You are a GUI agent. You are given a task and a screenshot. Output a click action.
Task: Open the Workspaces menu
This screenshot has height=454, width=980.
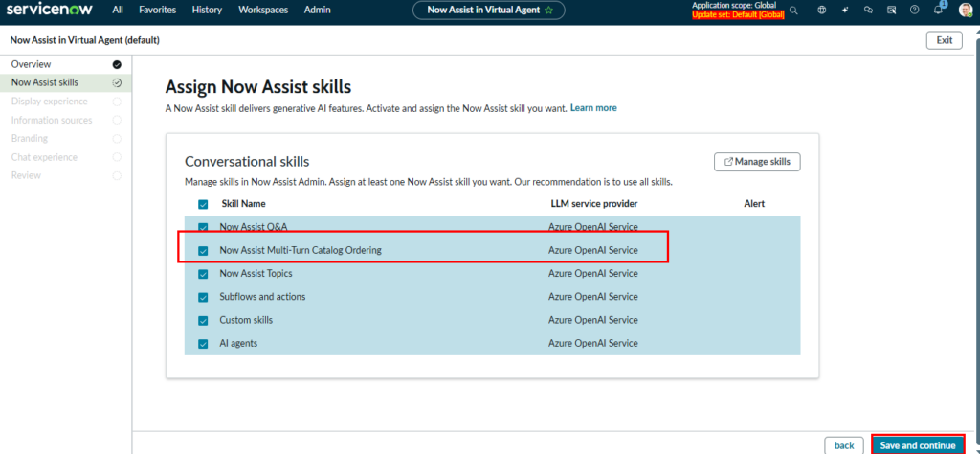(263, 11)
